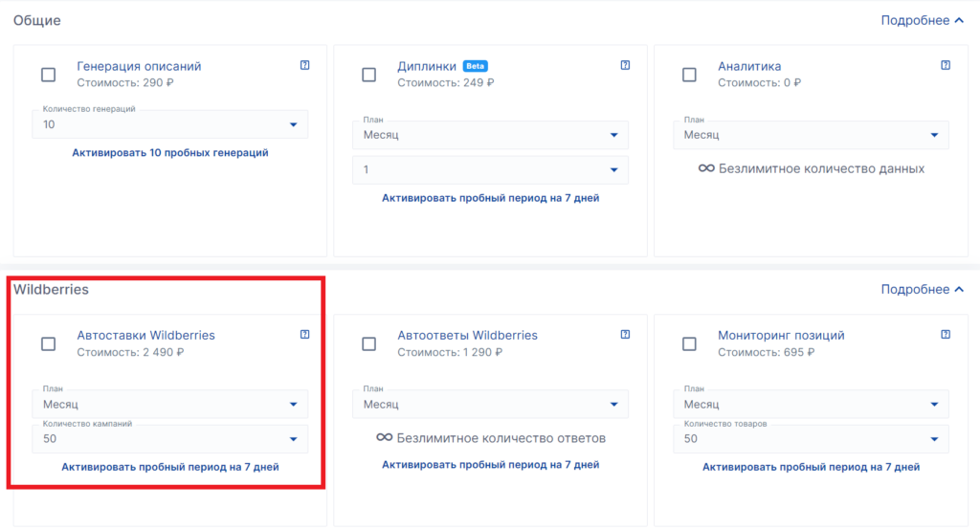The image size is (980, 530).
Task: Check the Мониторинг позиций checkbox
Action: tap(690, 343)
